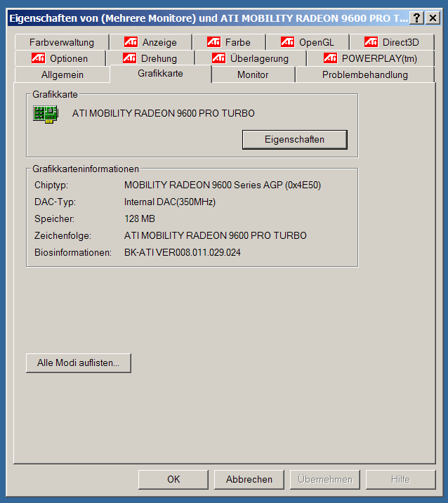The width and height of the screenshot is (448, 503).
Task: Cancel with the Abbrechen button
Action: pyautogui.click(x=249, y=479)
